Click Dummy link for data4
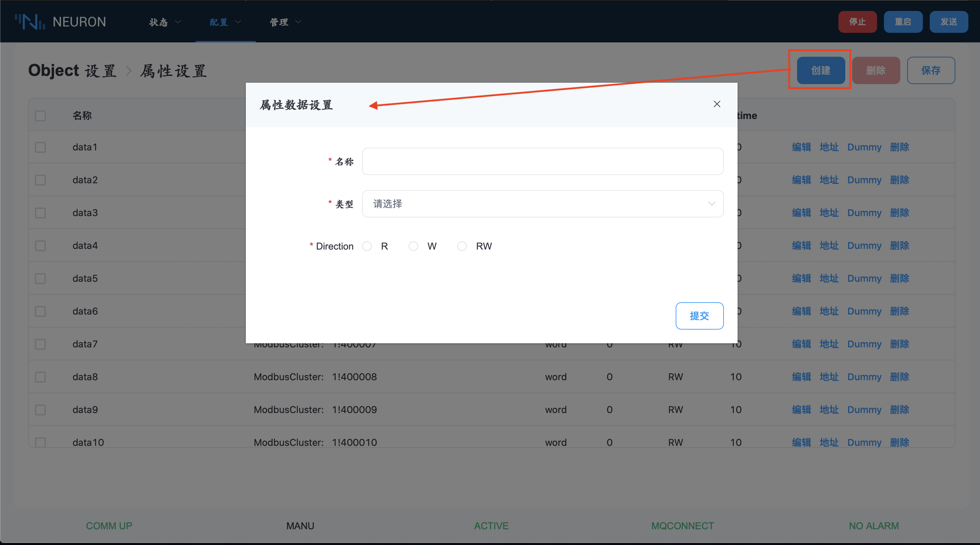Viewport: 980px width, 545px height. point(864,246)
